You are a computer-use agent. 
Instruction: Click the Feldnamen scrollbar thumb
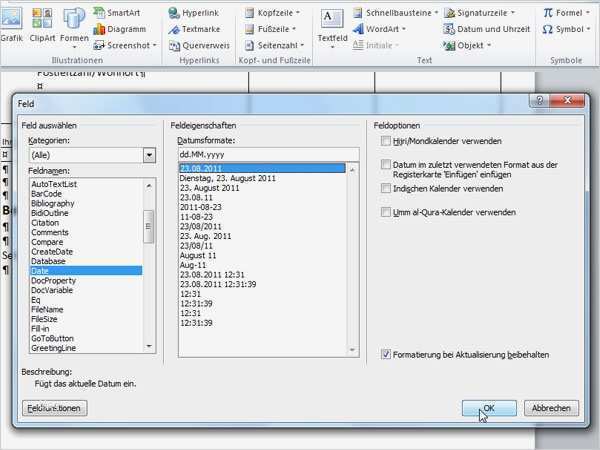[148, 227]
